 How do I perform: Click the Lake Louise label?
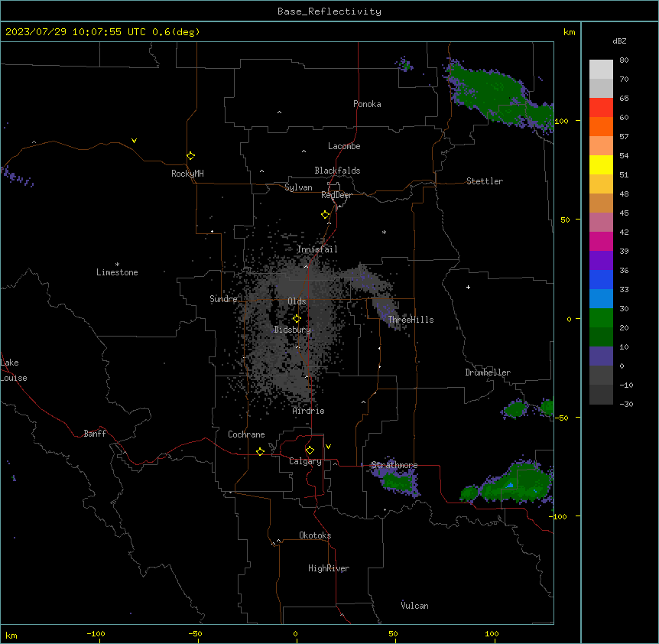[14, 370]
